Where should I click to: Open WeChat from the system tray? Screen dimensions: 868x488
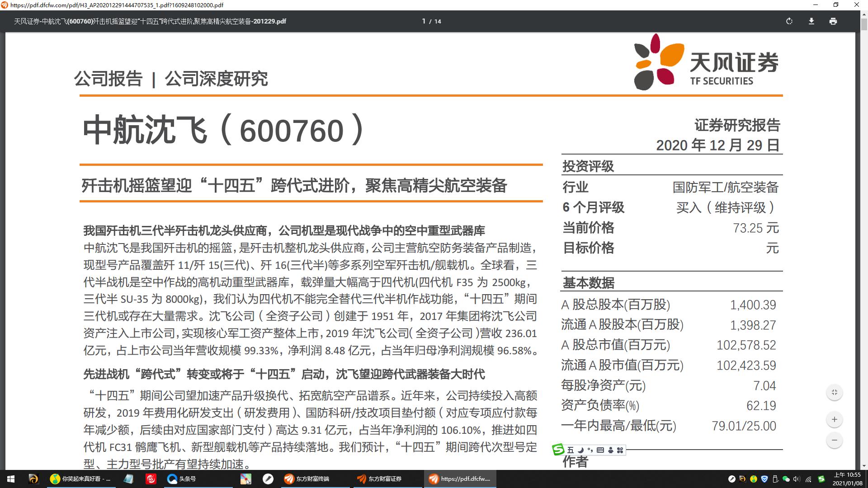(786, 479)
